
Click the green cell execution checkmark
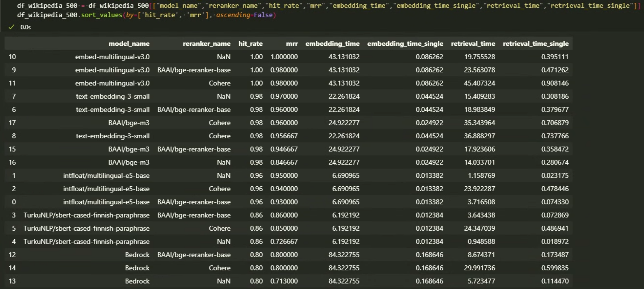tap(11, 27)
